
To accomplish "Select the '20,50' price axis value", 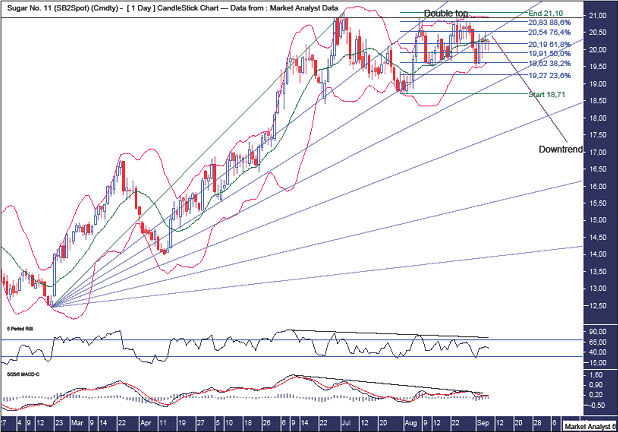I will coord(598,32).
